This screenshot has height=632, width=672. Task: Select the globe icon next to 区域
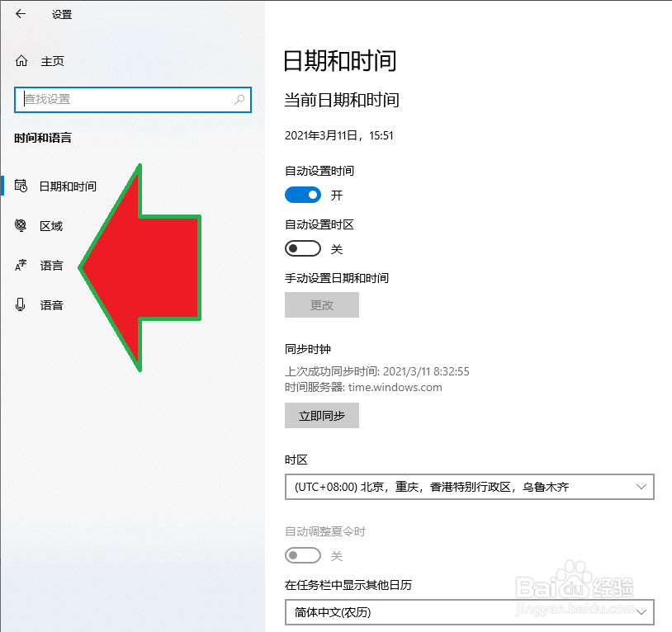[x=21, y=225]
